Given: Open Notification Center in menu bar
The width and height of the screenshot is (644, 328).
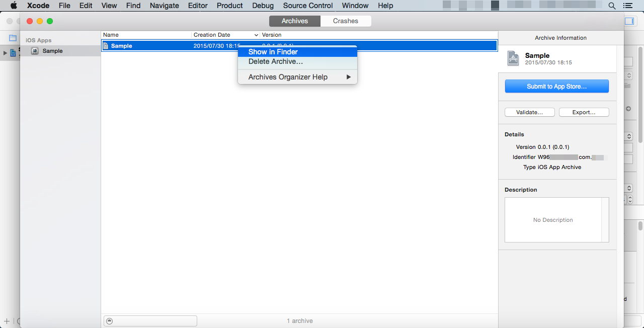Looking at the screenshot, I should [x=628, y=6].
